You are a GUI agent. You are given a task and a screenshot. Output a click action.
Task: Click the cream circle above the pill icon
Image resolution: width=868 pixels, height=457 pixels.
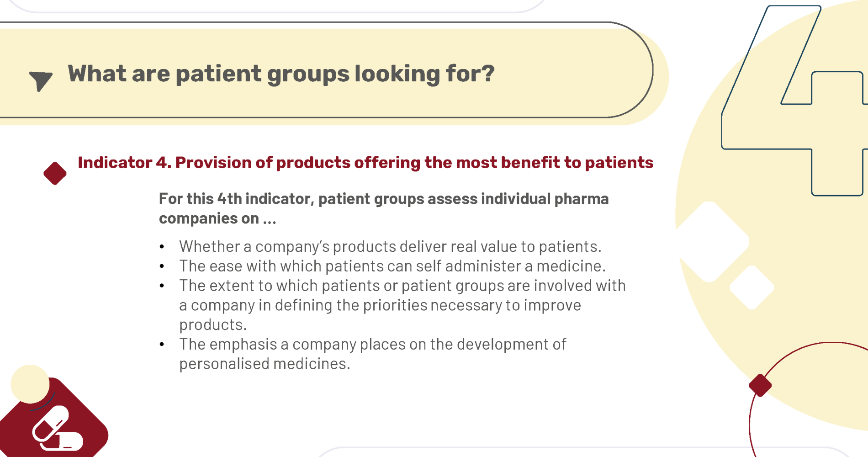pos(30,384)
